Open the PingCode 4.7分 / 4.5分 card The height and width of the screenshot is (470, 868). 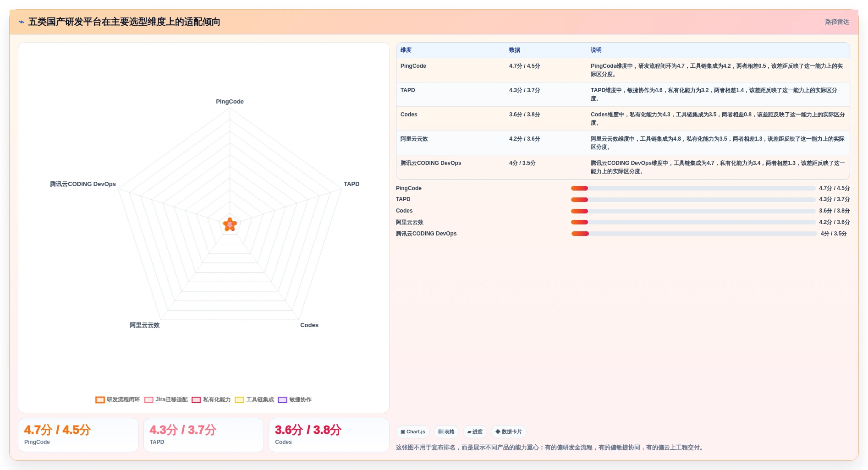78,435
